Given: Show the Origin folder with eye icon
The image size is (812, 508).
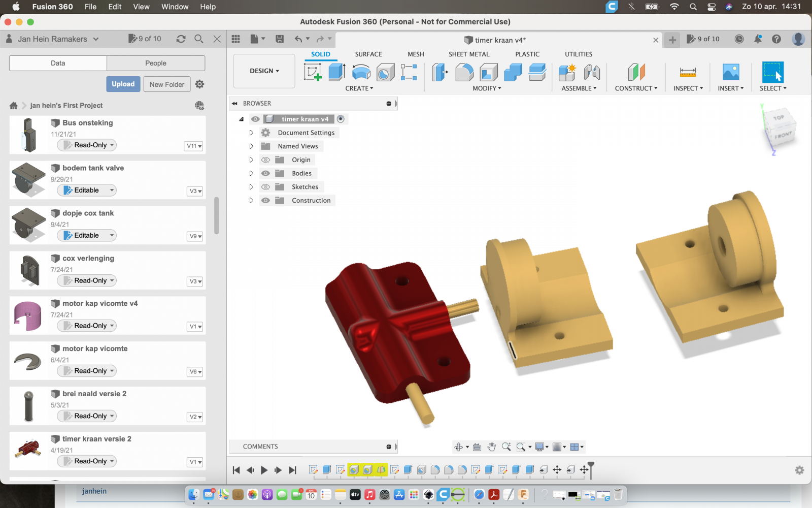Looking at the screenshot, I should pyautogui.click(x=265, y=160).
